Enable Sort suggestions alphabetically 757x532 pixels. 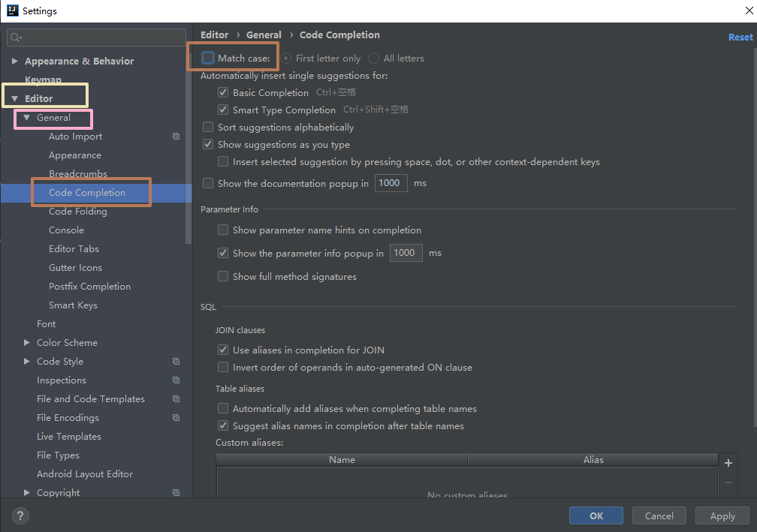[x=207, y=127]
